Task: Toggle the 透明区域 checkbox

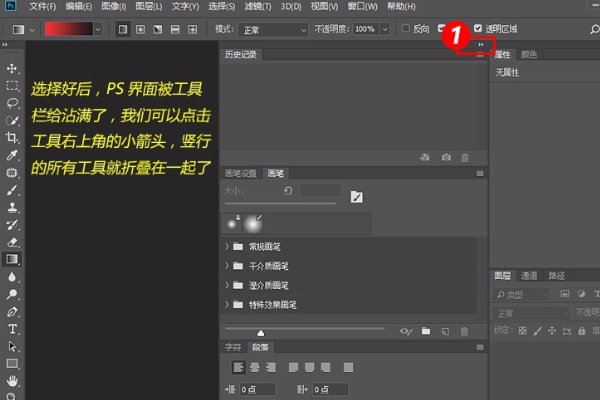Action: pyautogui.click(x=478, y=28)
